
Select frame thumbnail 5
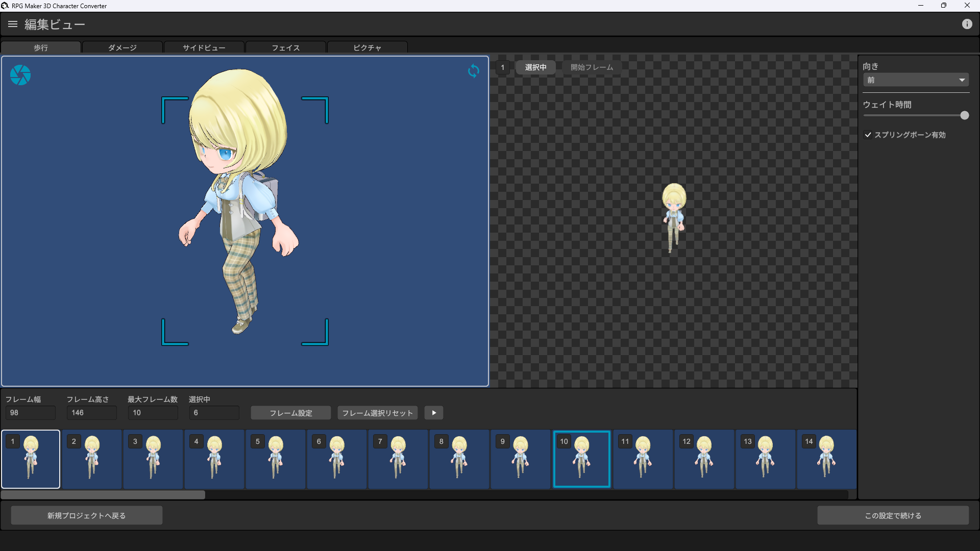pyautogui.click(x=276, y=459)
